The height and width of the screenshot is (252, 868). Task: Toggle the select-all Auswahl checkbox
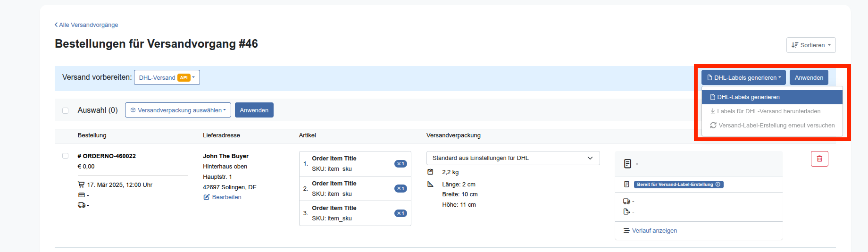click(65, 110)
